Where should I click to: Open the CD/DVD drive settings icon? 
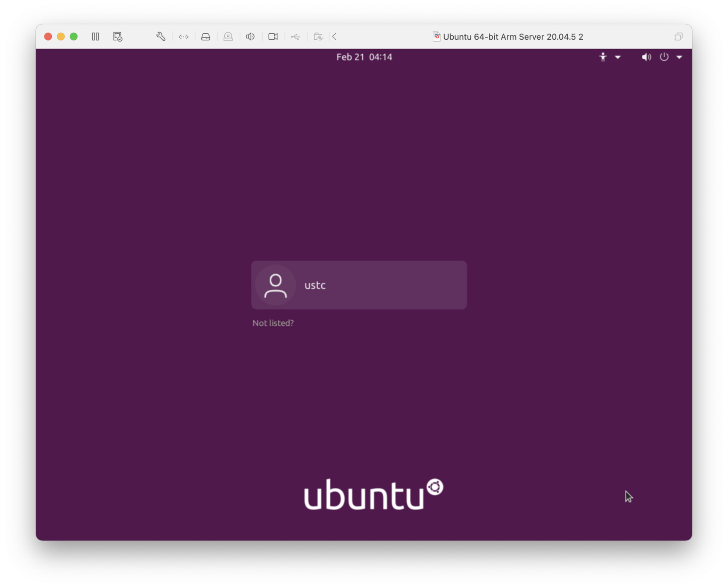pyautogui.click(x=228, y=37)
